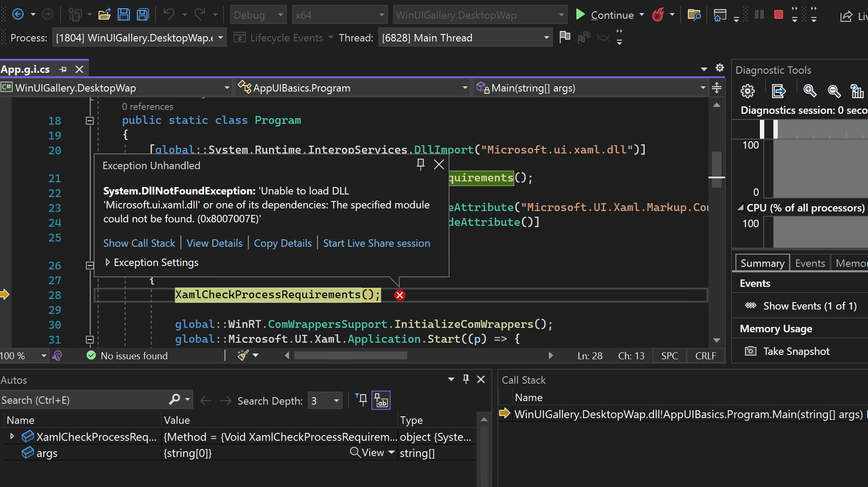Click the Open File folder icon

[x=104, y=15]
